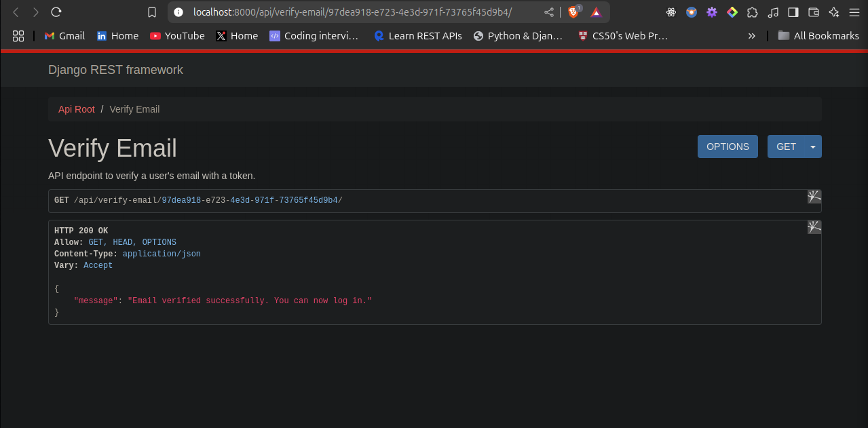Click the Verify Email page heading
The image size is (868, 428).
tap(113, 149)
